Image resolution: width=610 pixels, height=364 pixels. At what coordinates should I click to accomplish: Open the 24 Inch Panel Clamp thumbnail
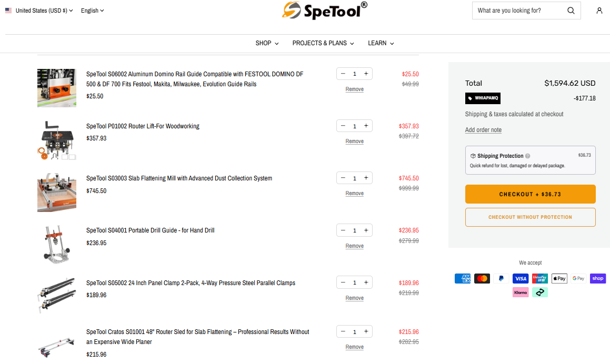point(57,296)
